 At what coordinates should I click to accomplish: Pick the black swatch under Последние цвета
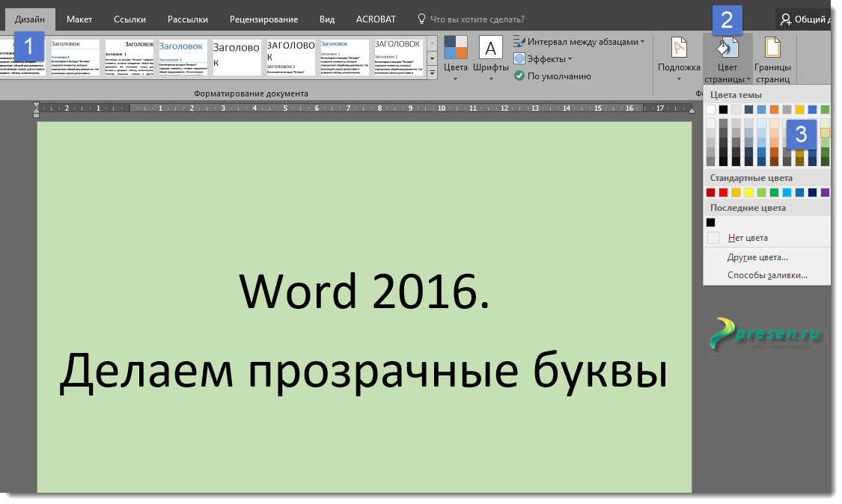711,222
